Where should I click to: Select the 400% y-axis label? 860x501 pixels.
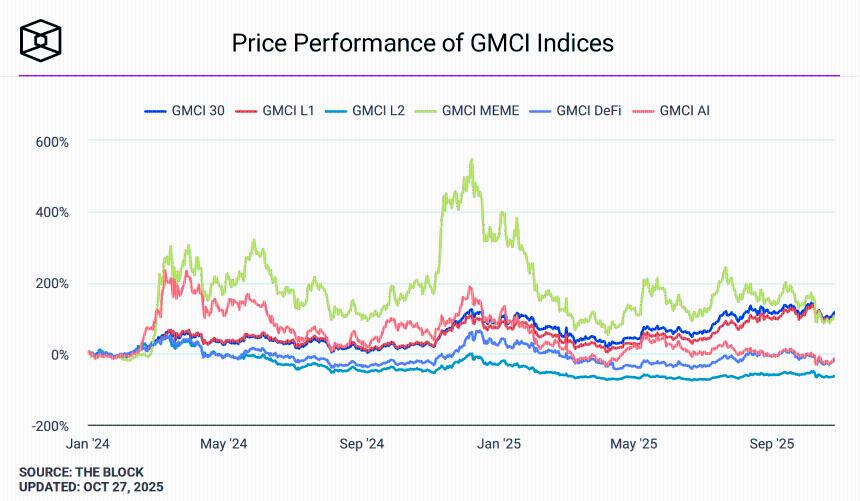pyautogui.click(x=52, y=213)
